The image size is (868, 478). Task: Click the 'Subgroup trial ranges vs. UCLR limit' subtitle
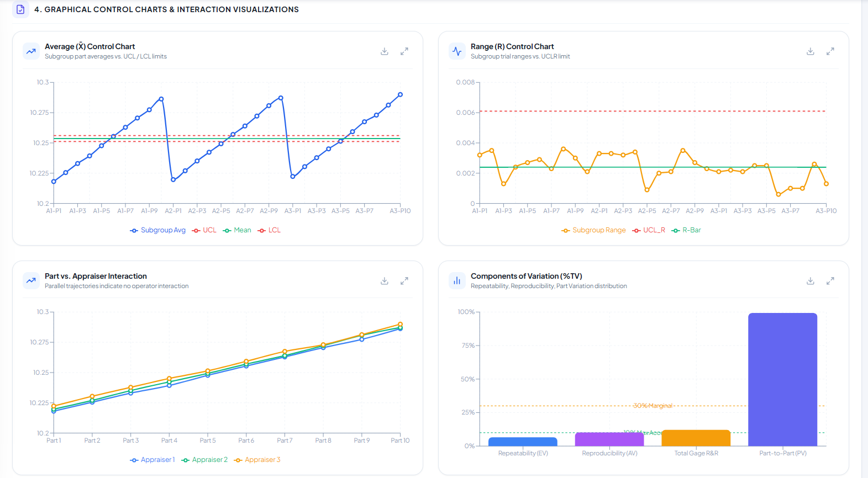520,56
